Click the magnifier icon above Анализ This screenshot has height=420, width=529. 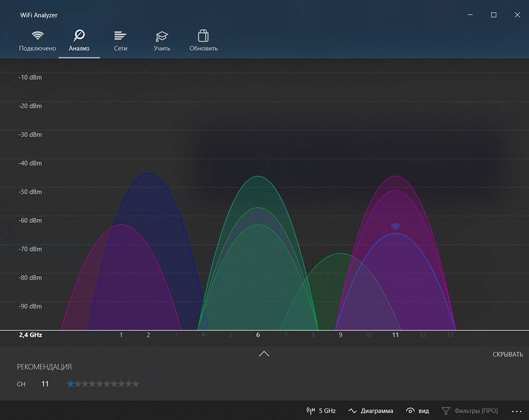[x=79, y=35]
